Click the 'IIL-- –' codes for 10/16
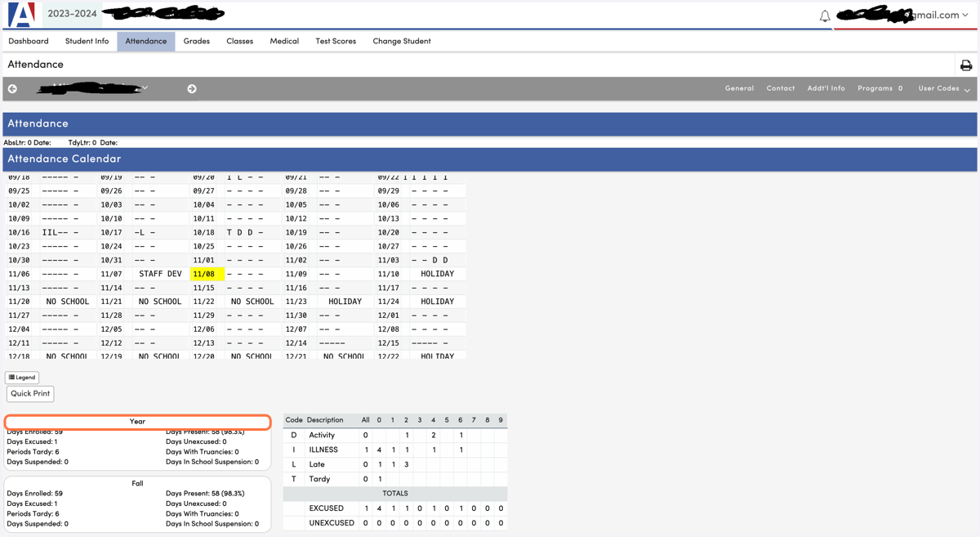This screenshot has height=537, width=980. point(60,232)
